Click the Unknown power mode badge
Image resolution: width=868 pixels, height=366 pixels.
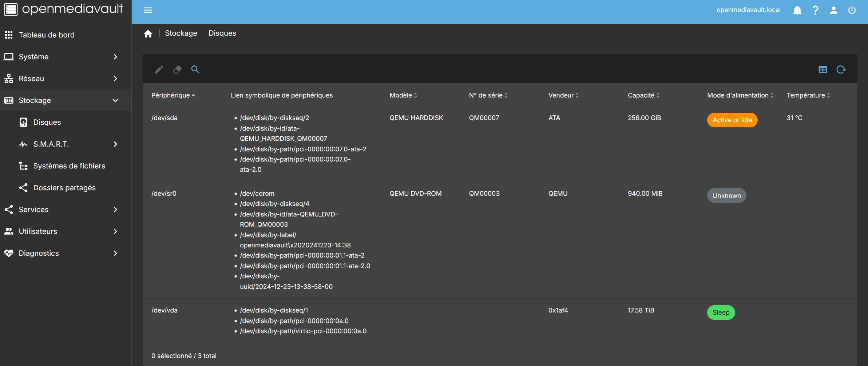click(726, 196)
